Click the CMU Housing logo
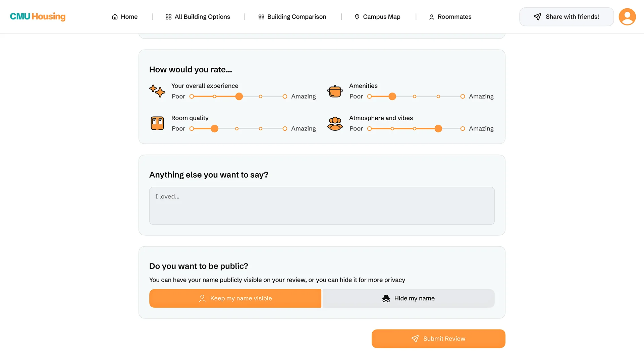 (38, 16)
